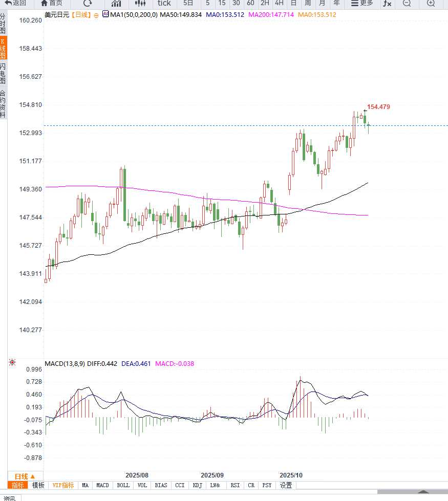Apply the BIAS indicator

[161, 485]
